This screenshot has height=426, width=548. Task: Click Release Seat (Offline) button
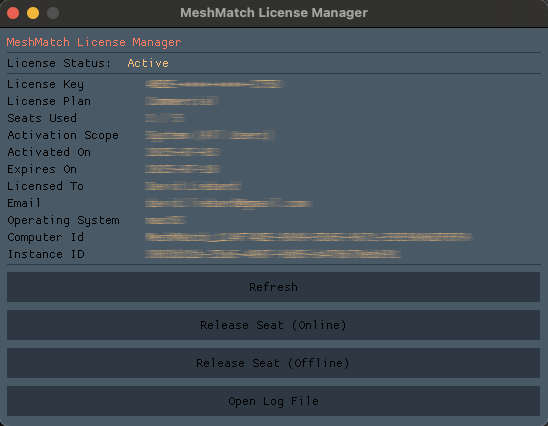click(273, 363)
